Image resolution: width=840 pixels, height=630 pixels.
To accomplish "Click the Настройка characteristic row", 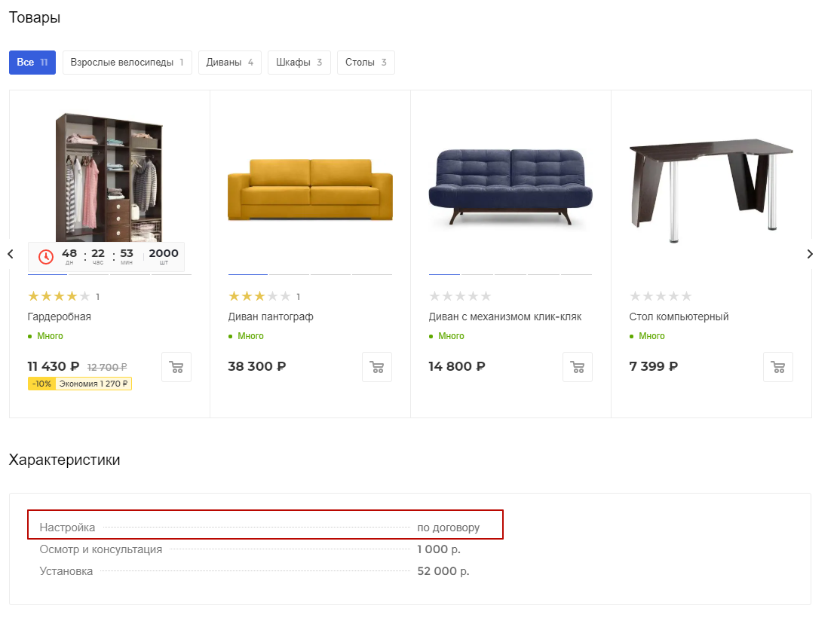I will pos(265,524).
